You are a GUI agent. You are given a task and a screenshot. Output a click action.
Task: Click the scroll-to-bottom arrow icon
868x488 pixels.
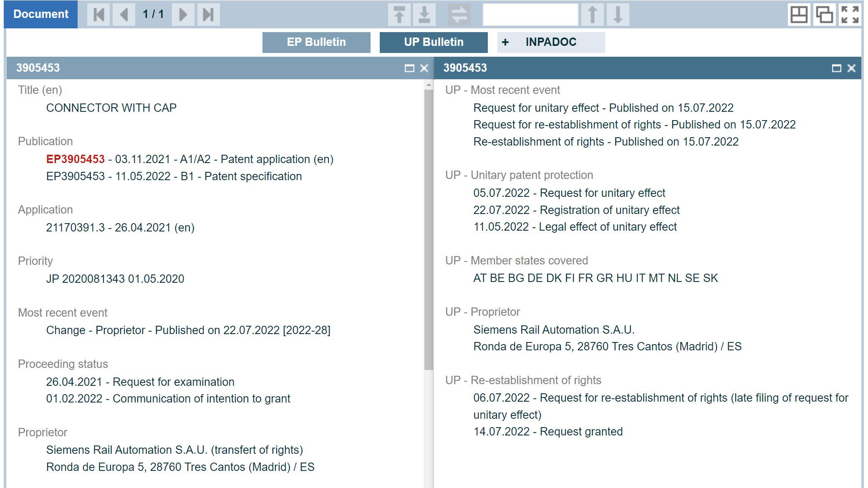coord(424,15)
